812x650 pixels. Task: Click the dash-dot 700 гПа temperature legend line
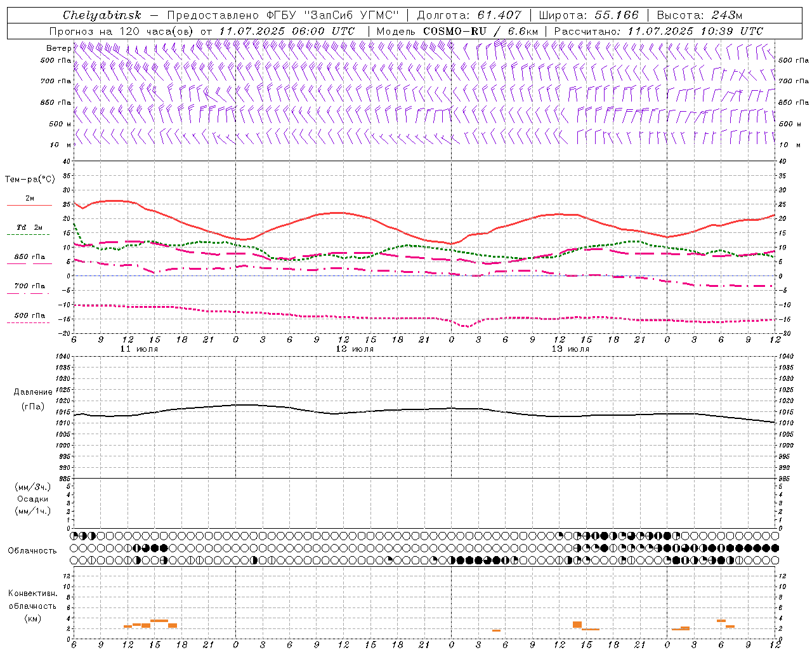[x=29, y=293]
